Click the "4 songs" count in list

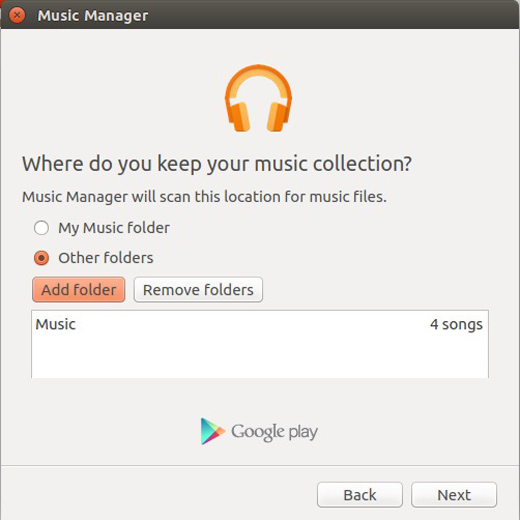click(456, 325)
